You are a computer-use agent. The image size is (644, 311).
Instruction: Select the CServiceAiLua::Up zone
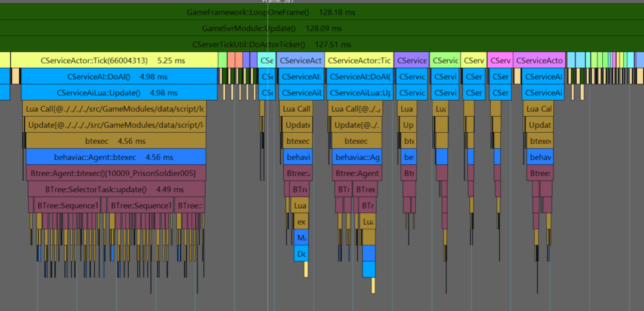[360, 92]
